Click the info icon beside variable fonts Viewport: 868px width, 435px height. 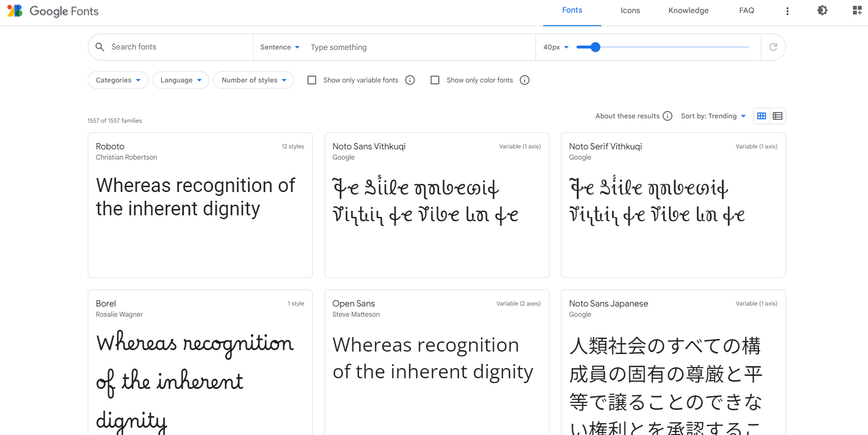(x=410, y=80)
